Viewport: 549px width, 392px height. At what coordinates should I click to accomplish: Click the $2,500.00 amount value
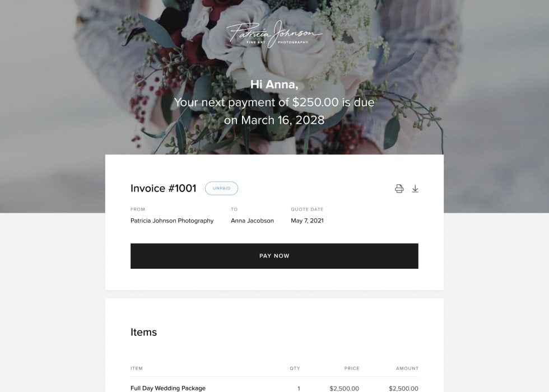tap(403, 388)
